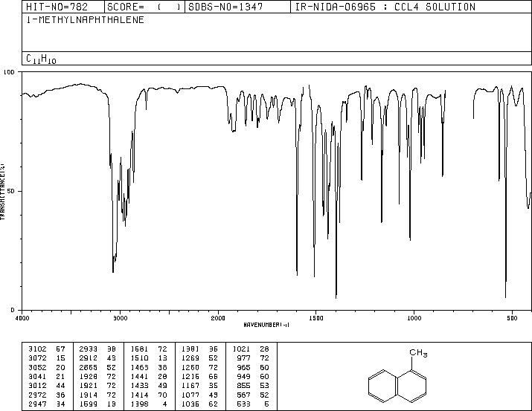Select the 2947 peak entry in the table
Image resolution: width=532 pixels, height=411 pixels.
click(x=46, y=404)
